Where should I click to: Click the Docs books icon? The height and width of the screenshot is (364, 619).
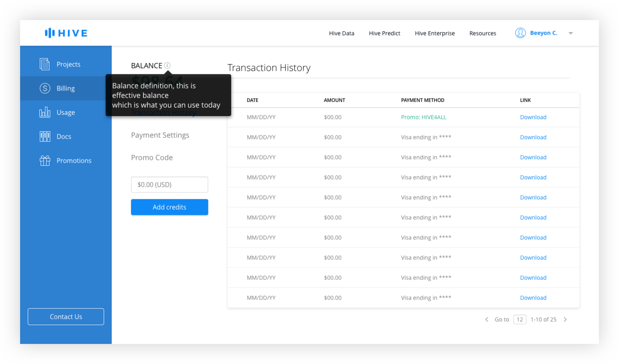[x=45, y=136]
